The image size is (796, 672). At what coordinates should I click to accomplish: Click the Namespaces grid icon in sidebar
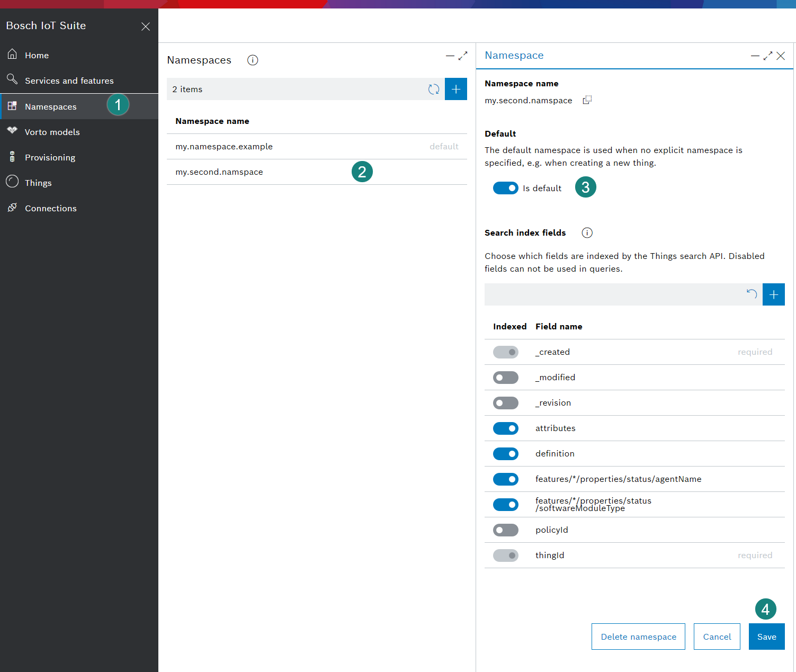tap(12, 106)
